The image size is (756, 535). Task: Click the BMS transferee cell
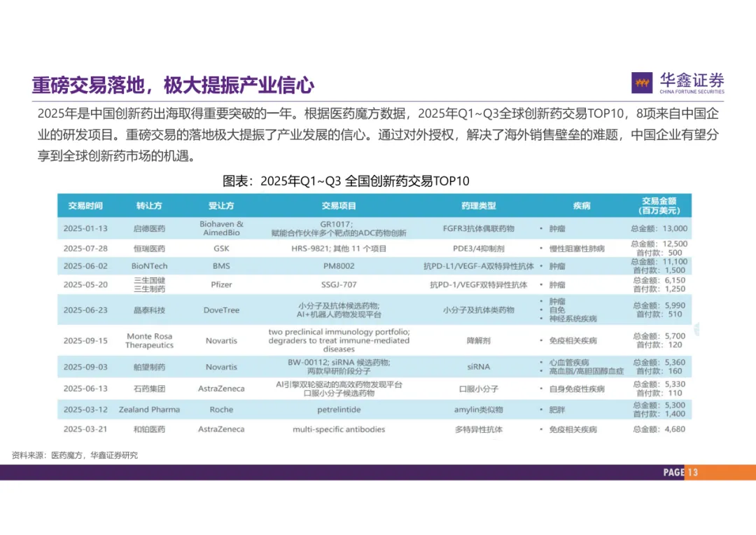[221, 266]
